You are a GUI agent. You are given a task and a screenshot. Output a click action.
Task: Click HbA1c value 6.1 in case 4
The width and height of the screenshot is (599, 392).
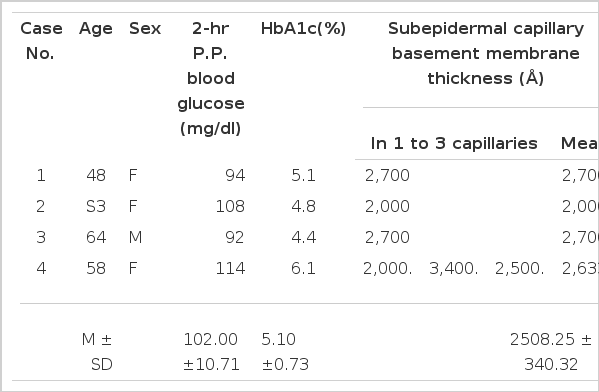(303, 268)
